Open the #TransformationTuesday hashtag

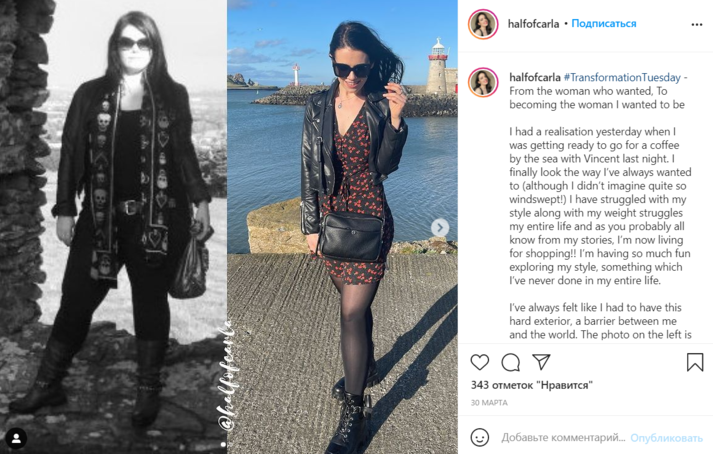(x=622, y=77)
